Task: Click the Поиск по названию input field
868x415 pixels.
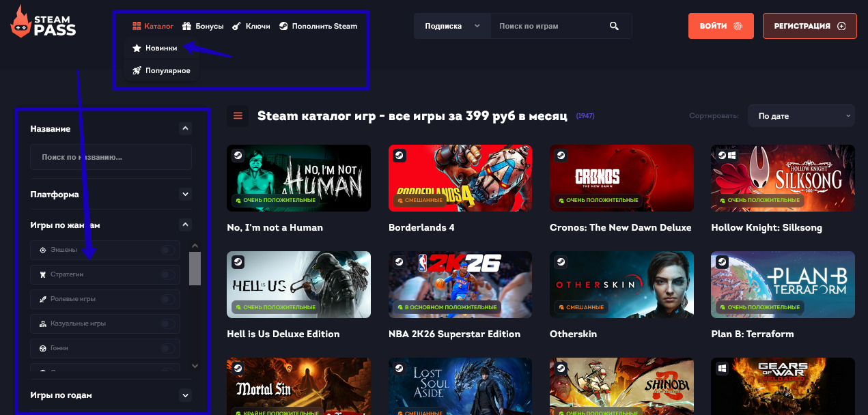Action: coord(111,157)
